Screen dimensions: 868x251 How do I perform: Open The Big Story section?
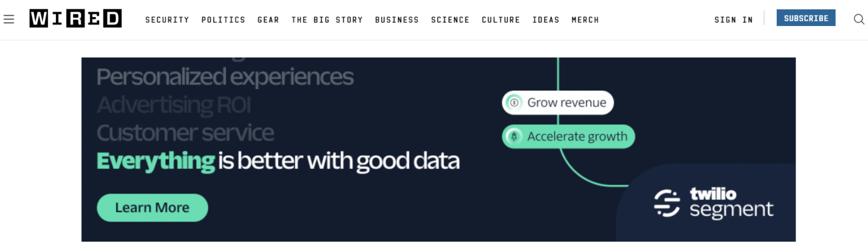click(327, 20)
